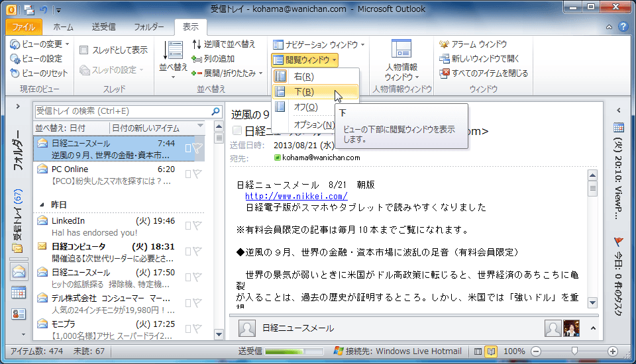Click the zoom slider handle

click(x=574, y=351)
